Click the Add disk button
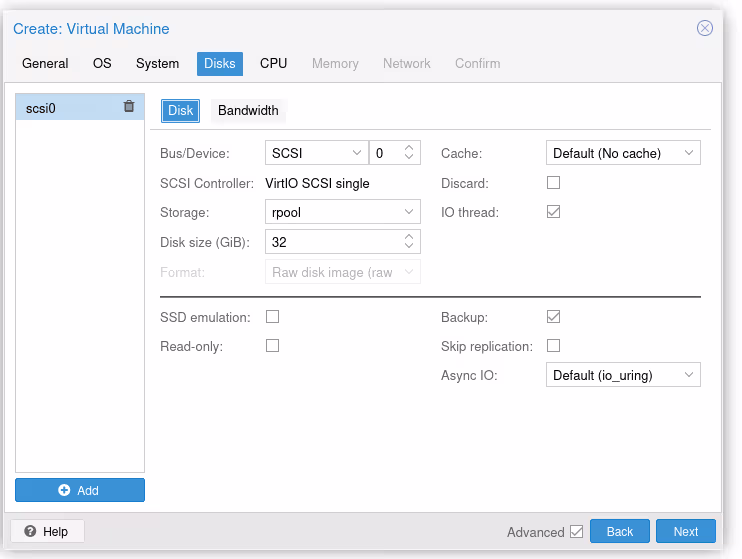This screenshot has width=742, height=559. tap(80, 490)
